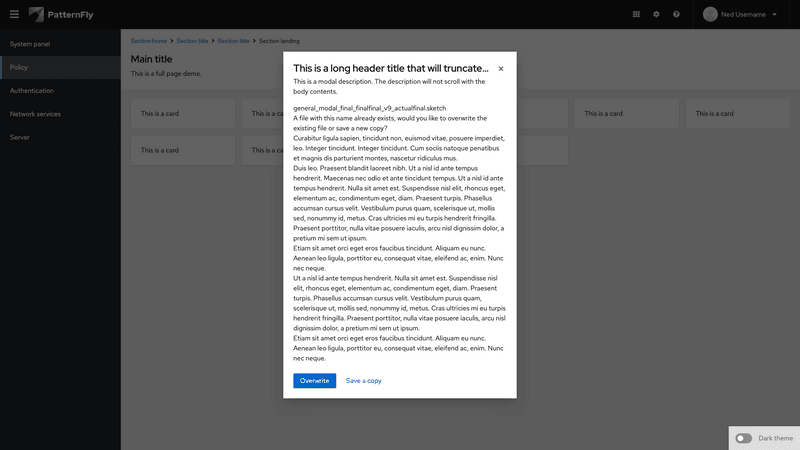This screenshot has width=800, height=450.
Task: Go to Network services nav item
Action: tap(35, 114)
